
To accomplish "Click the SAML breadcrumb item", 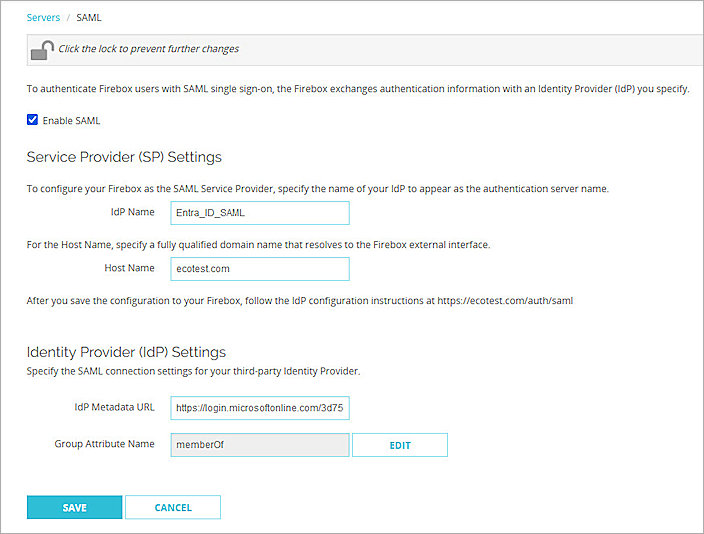I will pos(89,17).
